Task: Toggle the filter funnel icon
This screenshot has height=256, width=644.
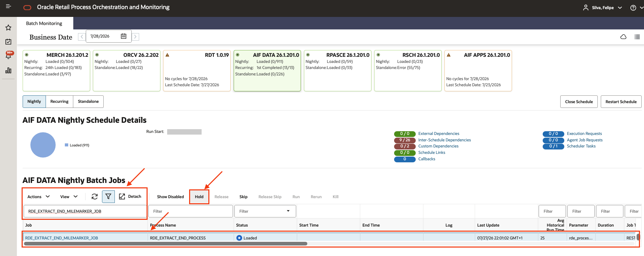Action: click(108, 196)
